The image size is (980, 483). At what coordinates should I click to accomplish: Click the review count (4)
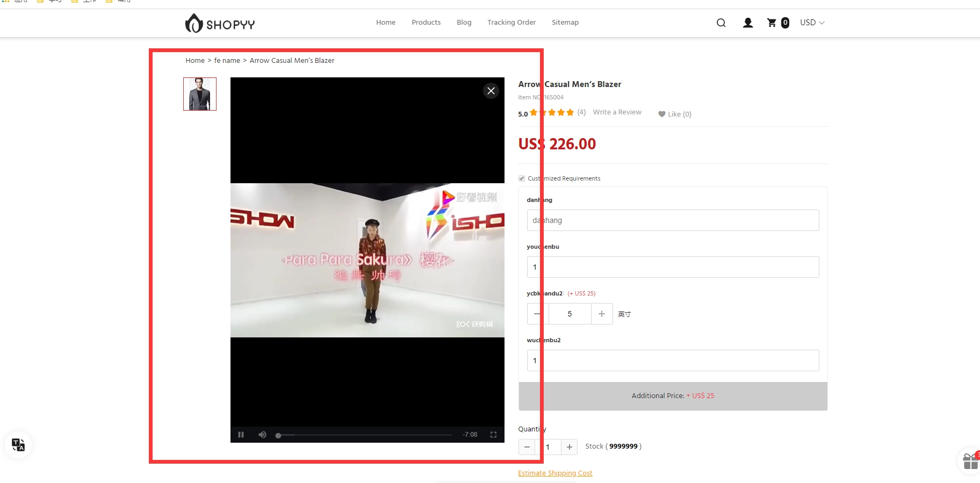pos(581,112)
